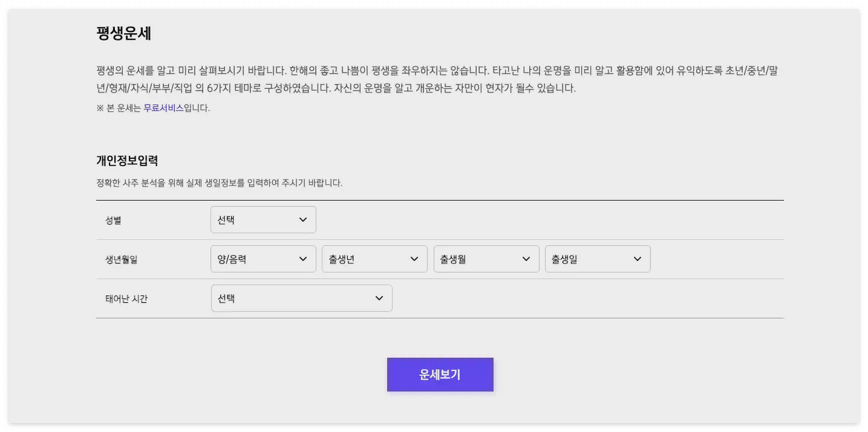This screenshot has height=432, width=868.
Task: Click the 태어난 시간 field label
Action: point(126,298)
